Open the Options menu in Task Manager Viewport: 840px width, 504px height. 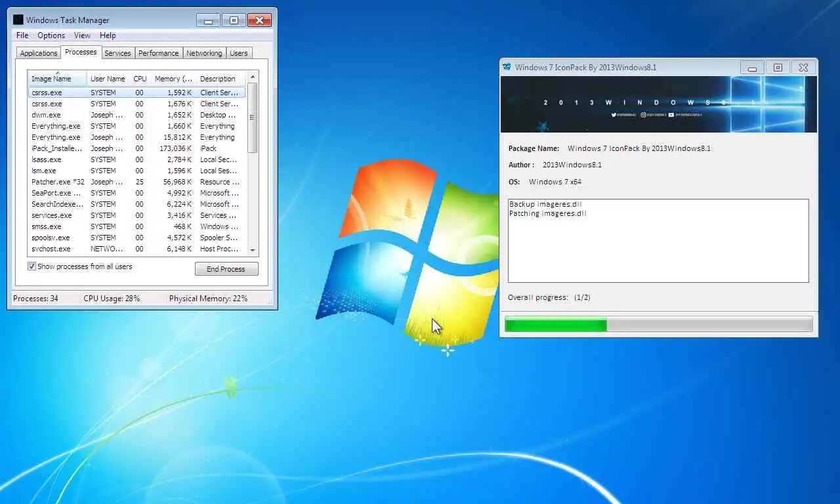coord(51,35)
